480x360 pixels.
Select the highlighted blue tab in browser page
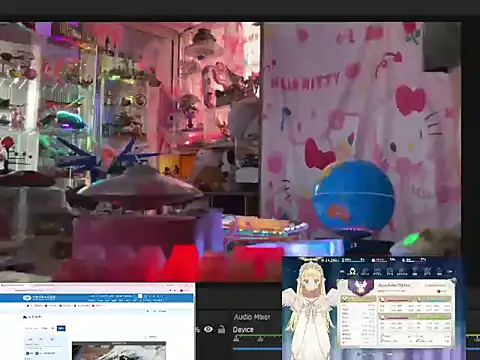coord(61,328)
